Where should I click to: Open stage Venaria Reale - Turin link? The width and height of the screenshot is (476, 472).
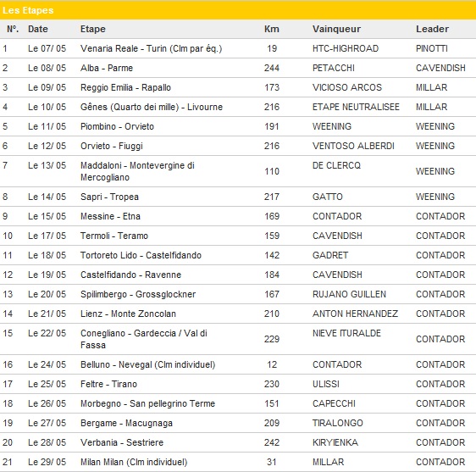(x=151, y=48)
